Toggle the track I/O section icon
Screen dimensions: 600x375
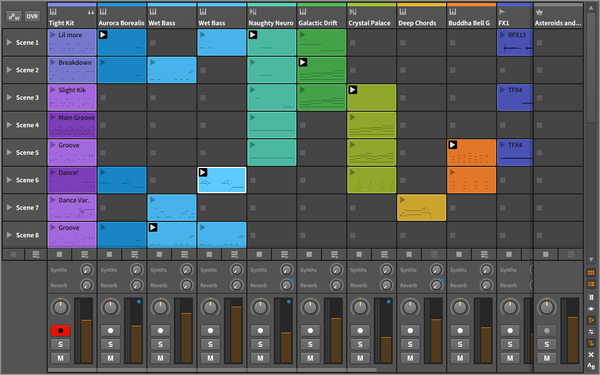(591, 284)
